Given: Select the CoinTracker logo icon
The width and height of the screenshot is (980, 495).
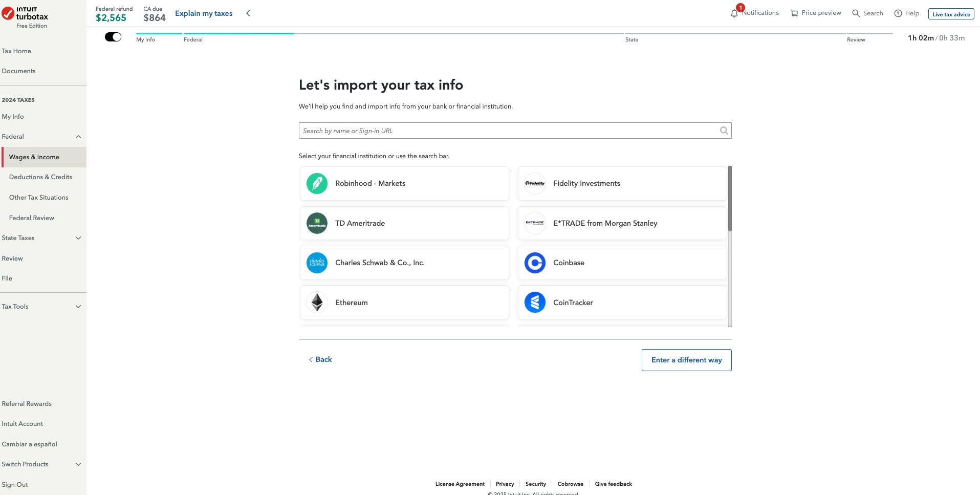Looking at the screenshot, I should (x=535, y=303).
